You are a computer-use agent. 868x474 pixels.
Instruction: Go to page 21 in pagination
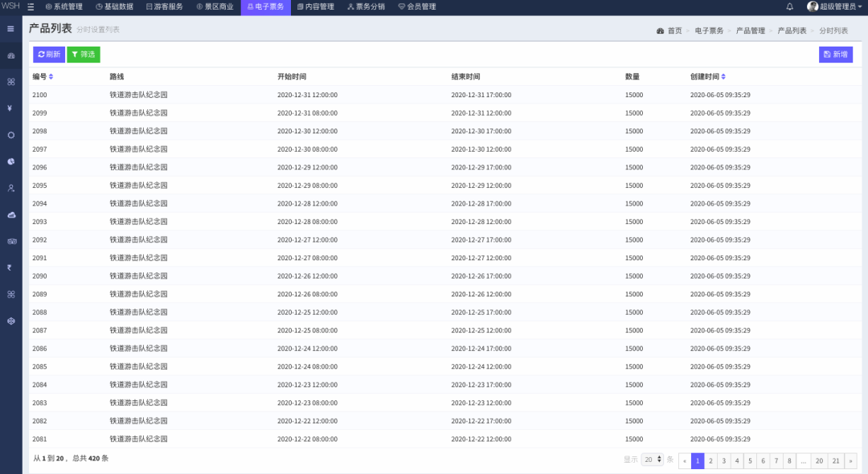pyautogui.click(x=836, y=460)
